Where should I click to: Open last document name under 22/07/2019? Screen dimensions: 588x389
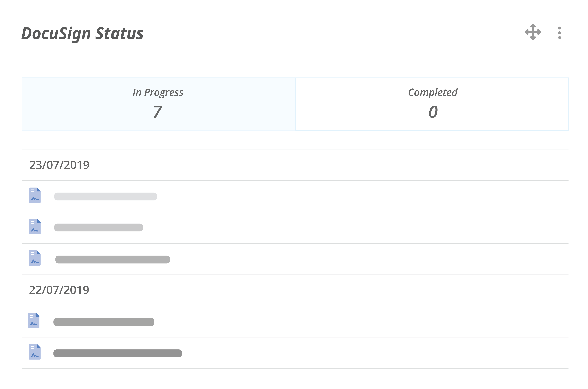(x=118, y=353)
